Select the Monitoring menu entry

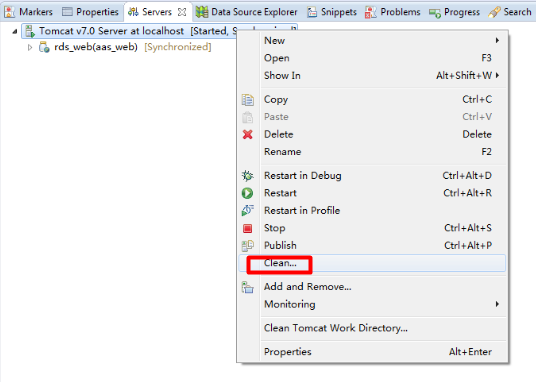click(372, 304)
